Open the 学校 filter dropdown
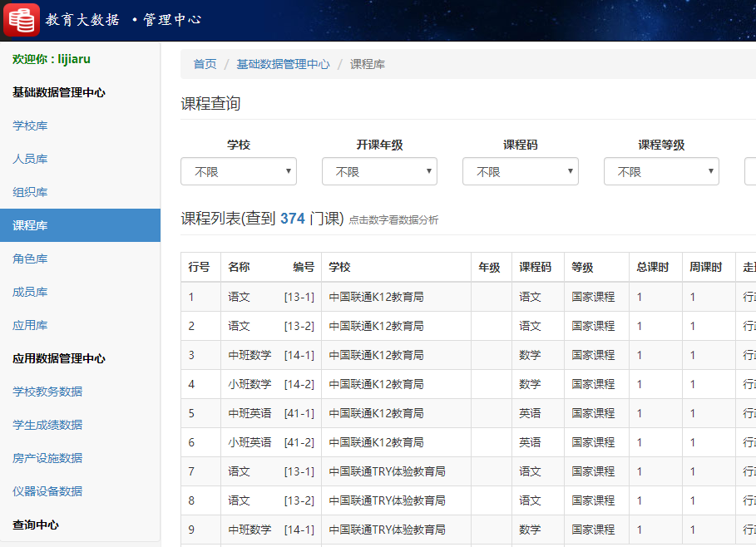 pyautogui.click(x=238, y=171)
